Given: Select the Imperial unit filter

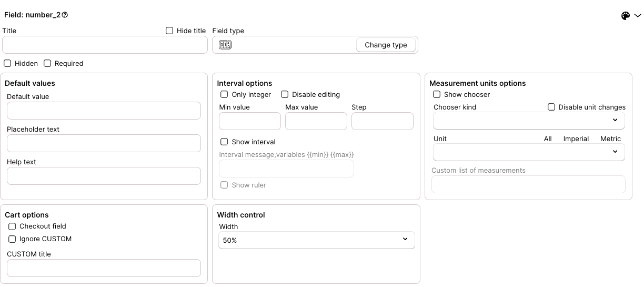Looking at the screenshot, I should point(576,139).
